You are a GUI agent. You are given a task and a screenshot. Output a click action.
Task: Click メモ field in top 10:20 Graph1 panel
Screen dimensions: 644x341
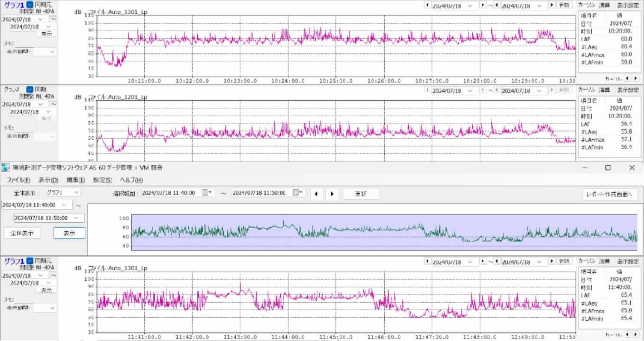[25, 43]
